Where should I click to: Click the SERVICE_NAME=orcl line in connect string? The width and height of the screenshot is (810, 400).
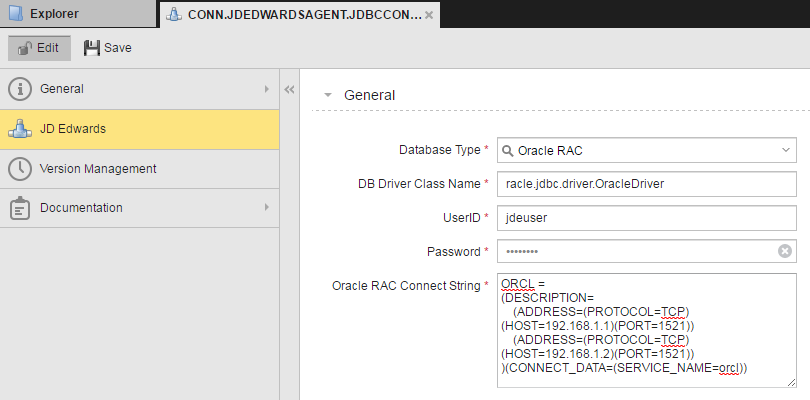tap(624, 368)
